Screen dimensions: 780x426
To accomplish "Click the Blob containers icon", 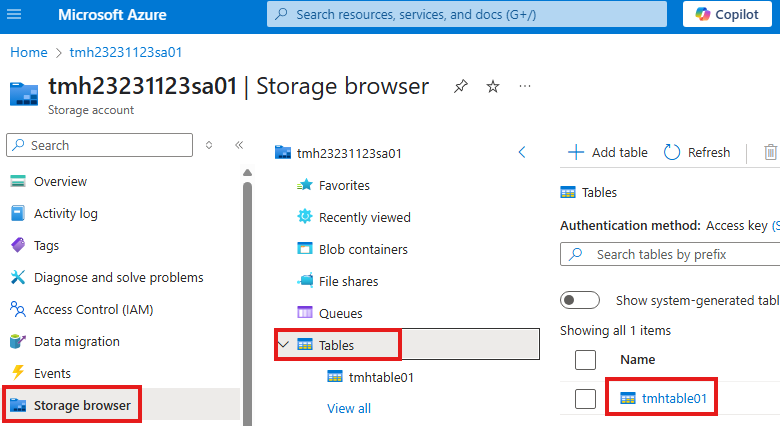I will point(304,248).
